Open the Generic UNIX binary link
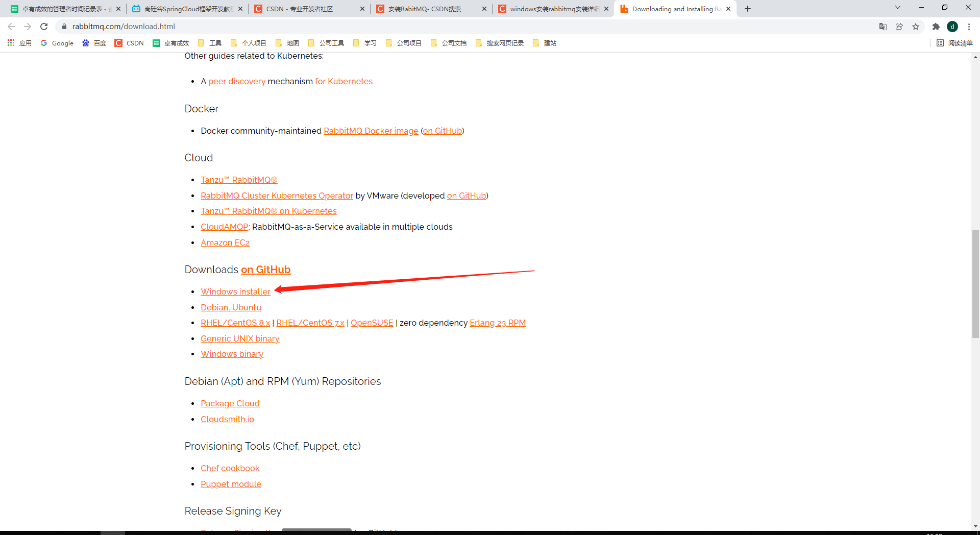This screenshot has height=535, width=980. [x=240, y=338]
